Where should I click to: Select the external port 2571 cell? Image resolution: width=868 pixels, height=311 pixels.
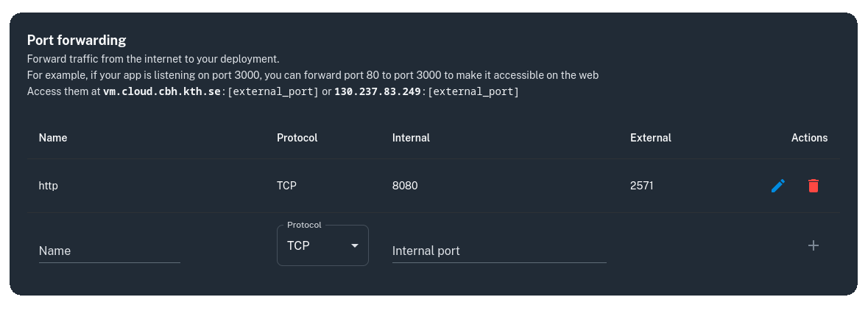click(641, 186)
